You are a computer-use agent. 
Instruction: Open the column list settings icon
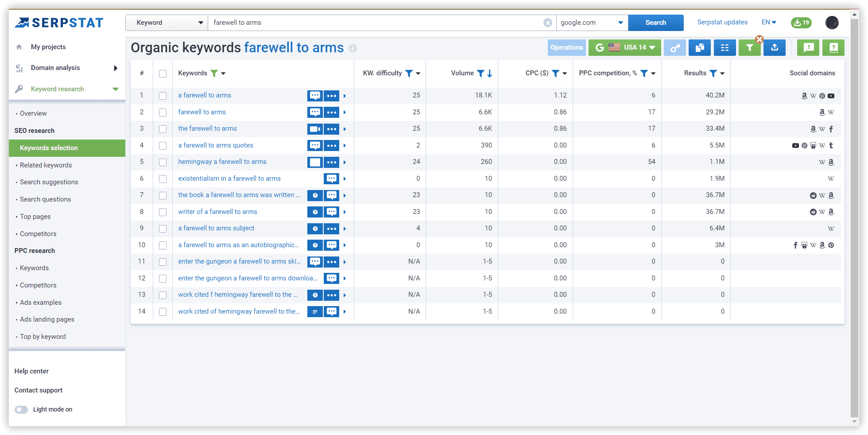(725, 48)
